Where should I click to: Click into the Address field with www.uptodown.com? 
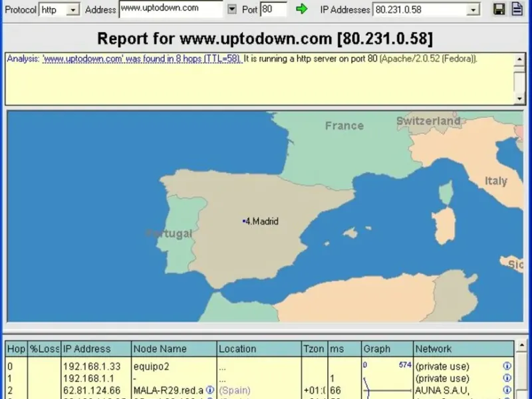(x=171, y=9)
